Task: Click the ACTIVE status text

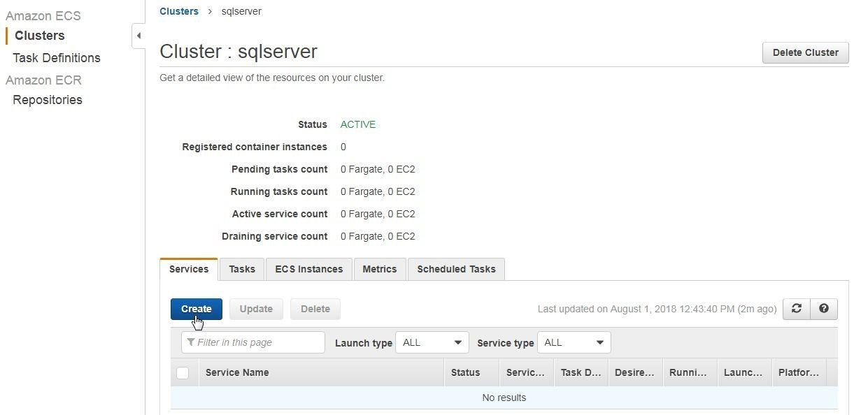Action: pyautogui.click(x=358, y=124)
